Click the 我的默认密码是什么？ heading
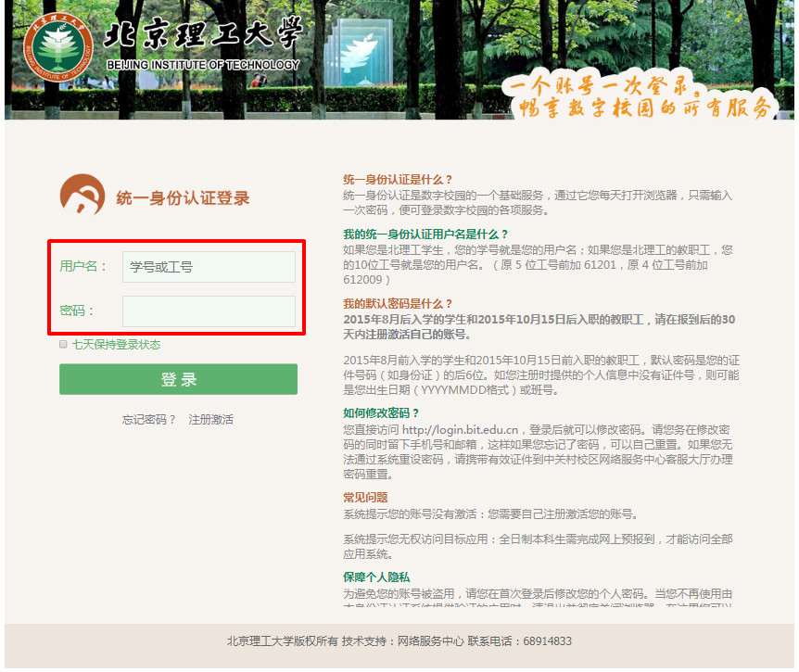This screenshot has width=799, height=672. (398, 303)
